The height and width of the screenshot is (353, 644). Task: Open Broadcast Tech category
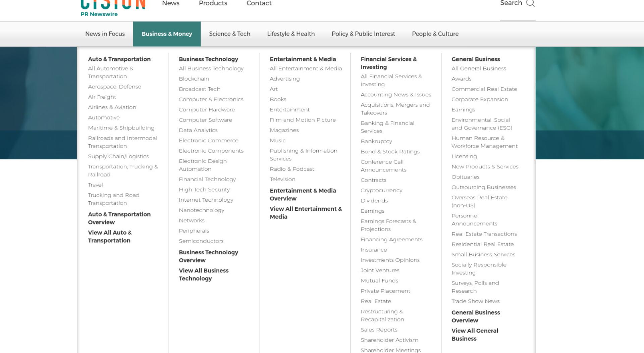click(200, 89)
